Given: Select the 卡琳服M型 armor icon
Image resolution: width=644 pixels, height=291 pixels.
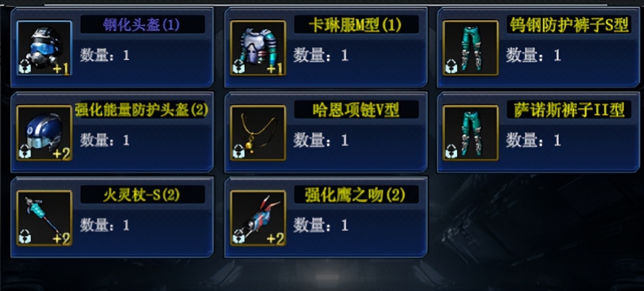Looking at the screenshot, I should pyautogui.click(x=258, y=48).
